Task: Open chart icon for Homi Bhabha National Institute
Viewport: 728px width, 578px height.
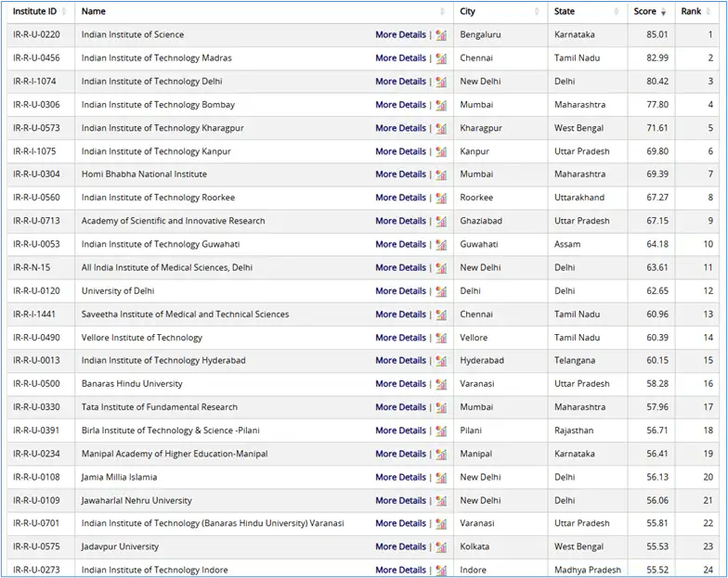Action: [441, 174]
